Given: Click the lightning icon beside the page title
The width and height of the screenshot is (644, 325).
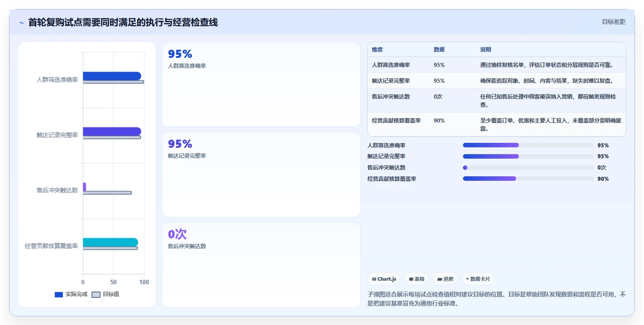Looking at the screenshot, I should [21, 23].
